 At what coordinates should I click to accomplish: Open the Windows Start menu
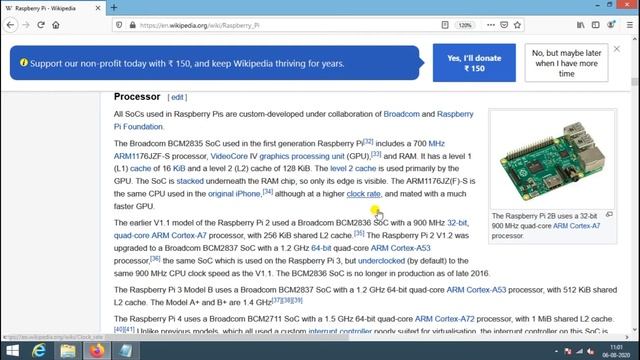[12, 351]
